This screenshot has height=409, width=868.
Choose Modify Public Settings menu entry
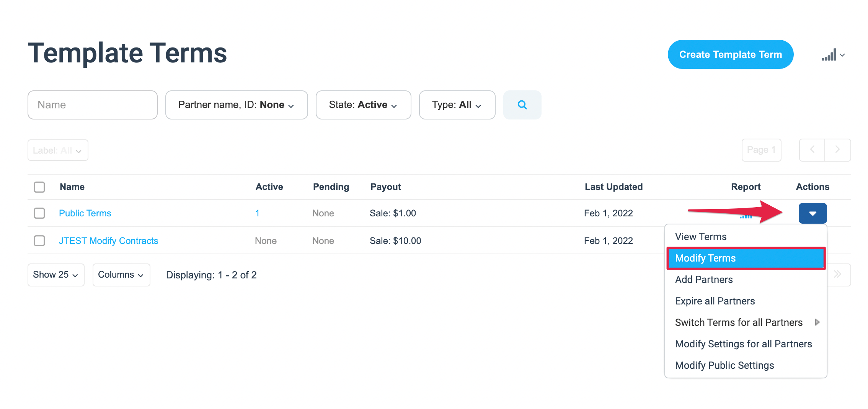tap(746, 365)
